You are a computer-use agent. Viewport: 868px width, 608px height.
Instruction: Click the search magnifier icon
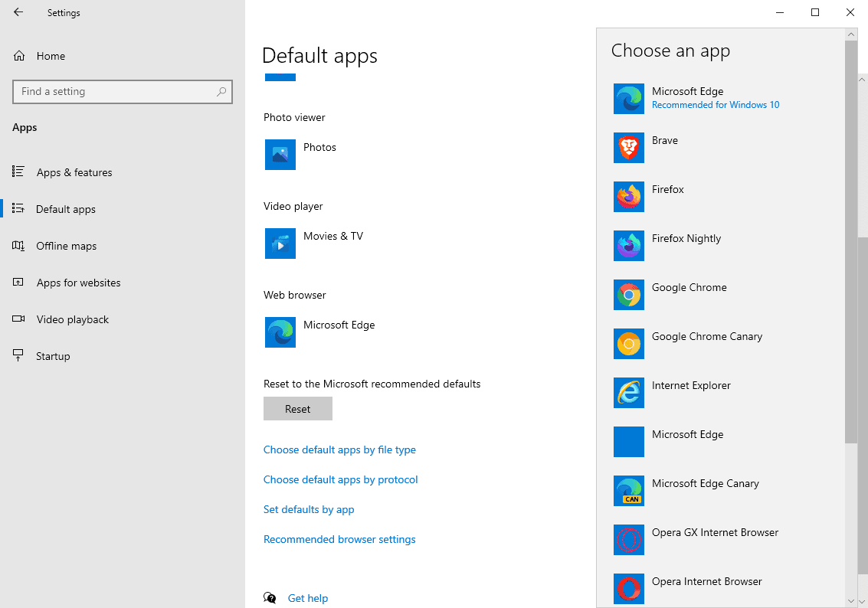click(221, 91)
